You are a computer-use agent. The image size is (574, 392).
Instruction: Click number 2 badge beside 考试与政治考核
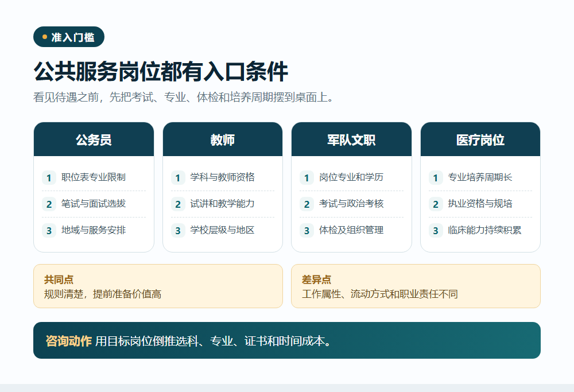click(307, 204)
